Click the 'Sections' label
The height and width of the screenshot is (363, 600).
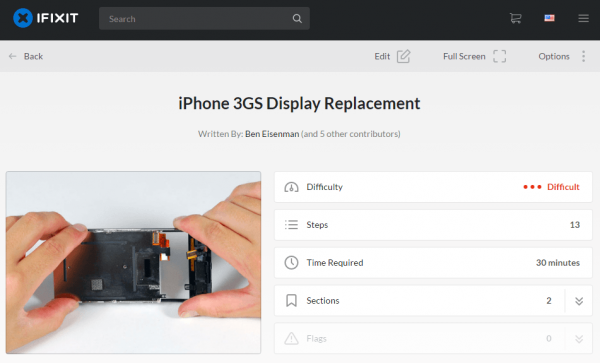pyautogui.click(x=323, y=301)
